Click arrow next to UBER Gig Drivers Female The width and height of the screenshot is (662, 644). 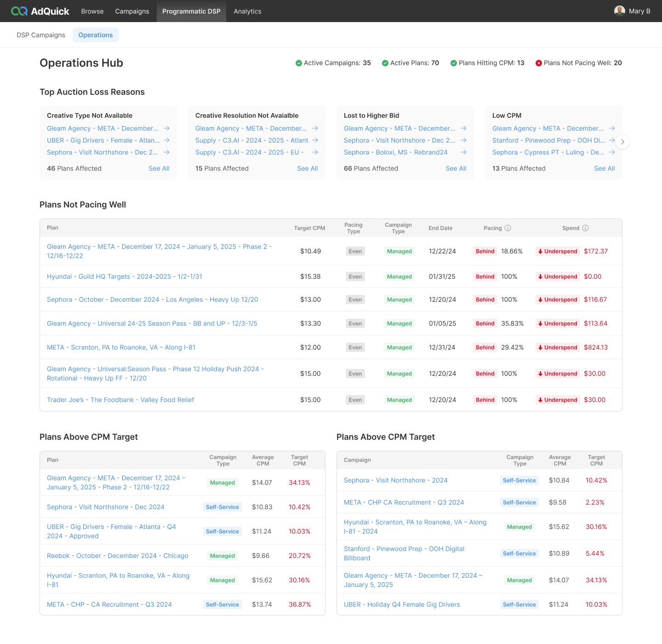click(166, 140)
